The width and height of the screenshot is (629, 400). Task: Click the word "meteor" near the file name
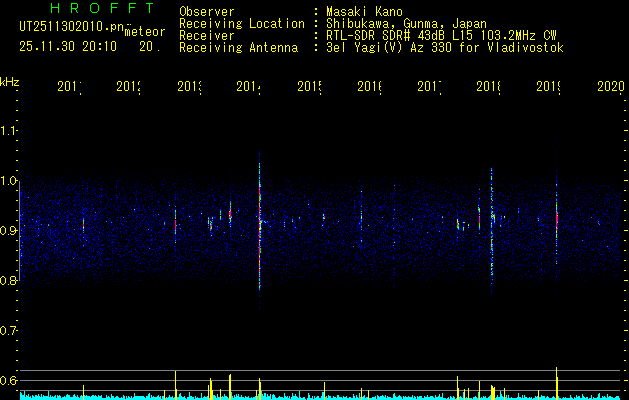click(145, 32)
